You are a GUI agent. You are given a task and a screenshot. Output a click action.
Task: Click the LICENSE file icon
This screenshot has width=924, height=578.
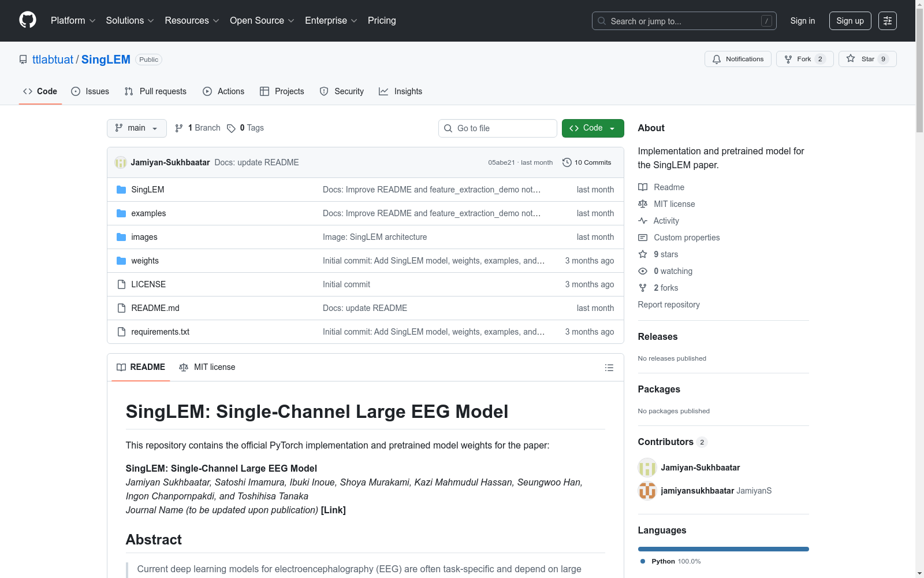[121, 284]
